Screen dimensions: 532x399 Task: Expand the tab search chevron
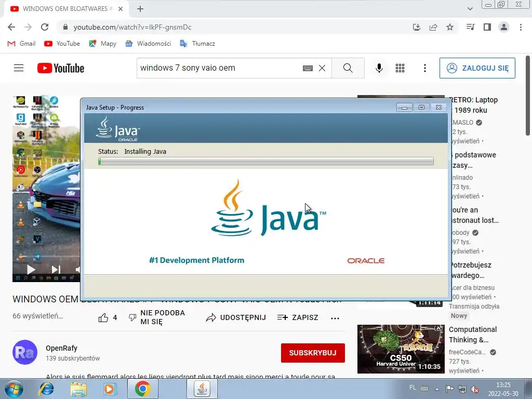click(470, 9)
